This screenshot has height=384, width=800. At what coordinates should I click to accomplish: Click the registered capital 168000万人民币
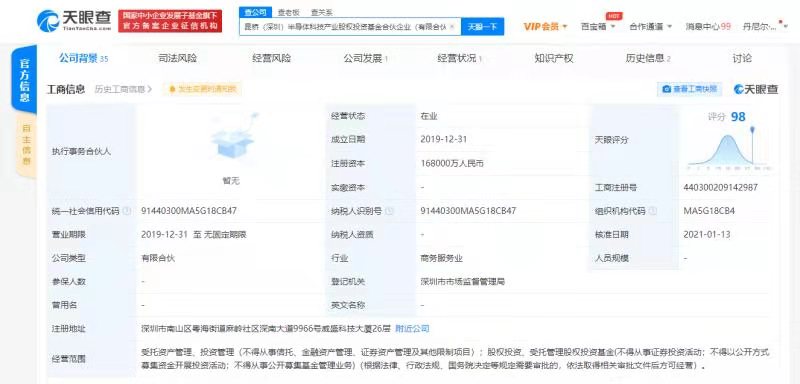pyautogui.click(x=452, y=164)
